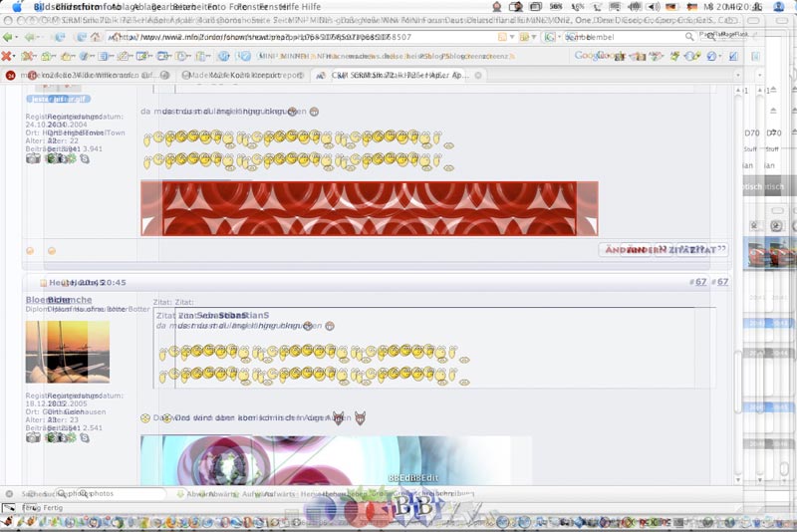Click the green back arrow button

click(9, 37)
